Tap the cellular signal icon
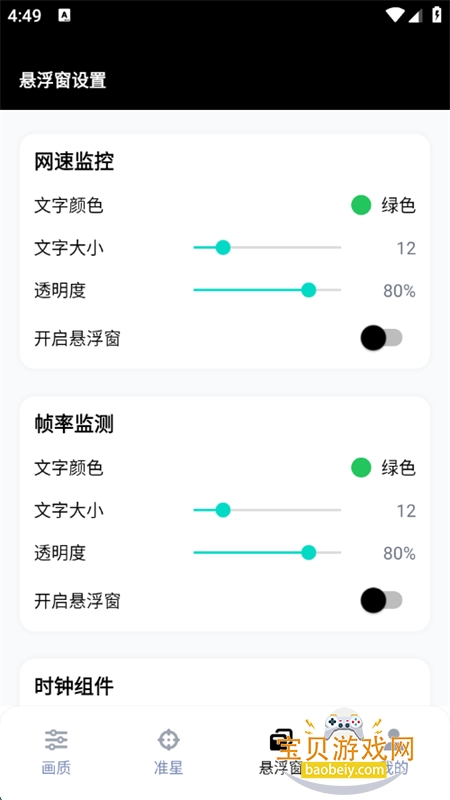 tap(416, 16)
